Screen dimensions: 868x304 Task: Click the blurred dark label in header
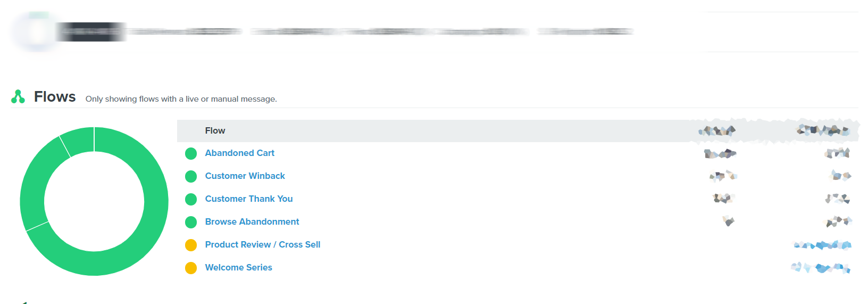[x=91, y=31]
